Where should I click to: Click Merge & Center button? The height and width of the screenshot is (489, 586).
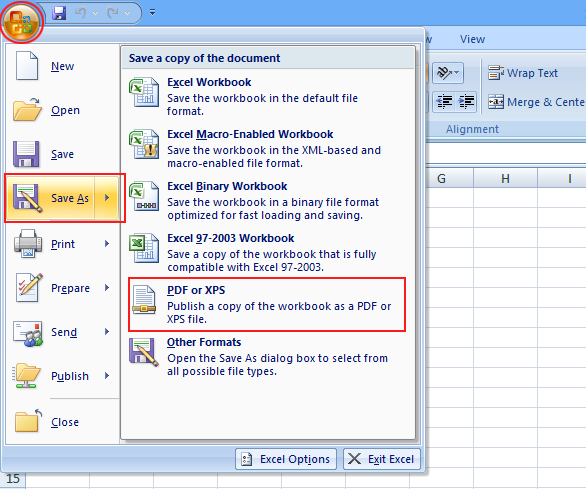click(536, 102)
